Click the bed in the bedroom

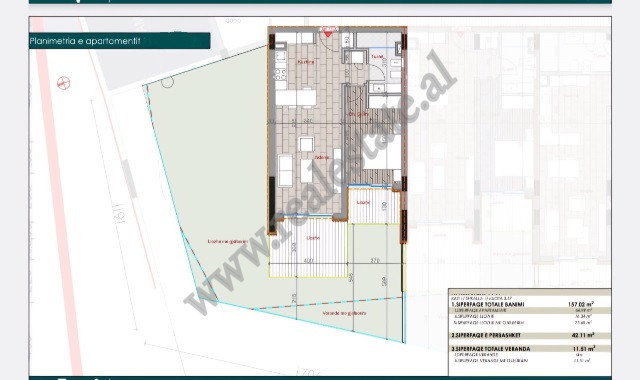point(383,152)
